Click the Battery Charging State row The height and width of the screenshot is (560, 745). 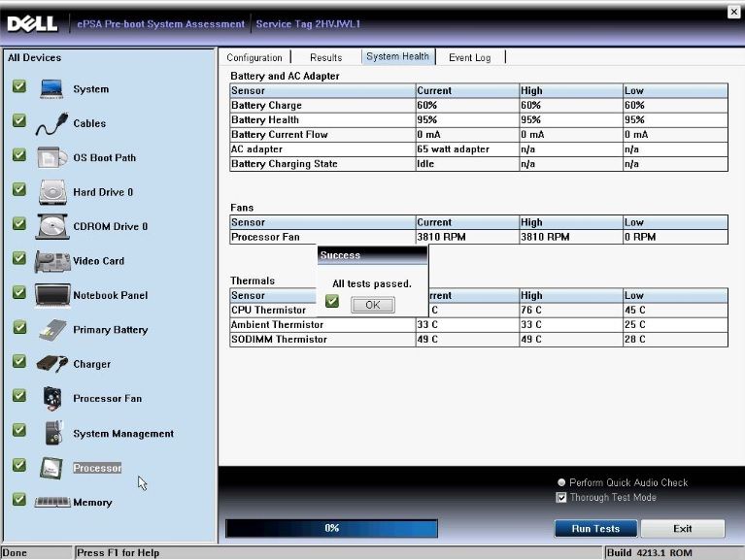(479, 164)
